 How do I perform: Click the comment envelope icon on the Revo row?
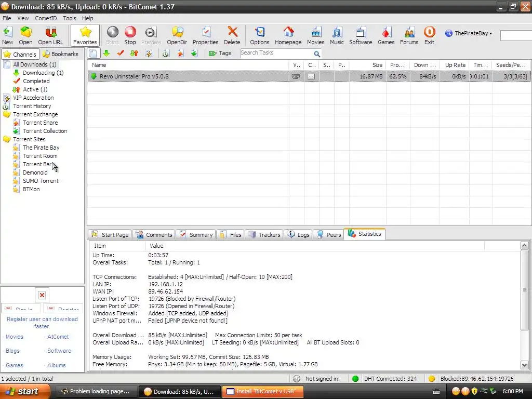click(311, 77)
